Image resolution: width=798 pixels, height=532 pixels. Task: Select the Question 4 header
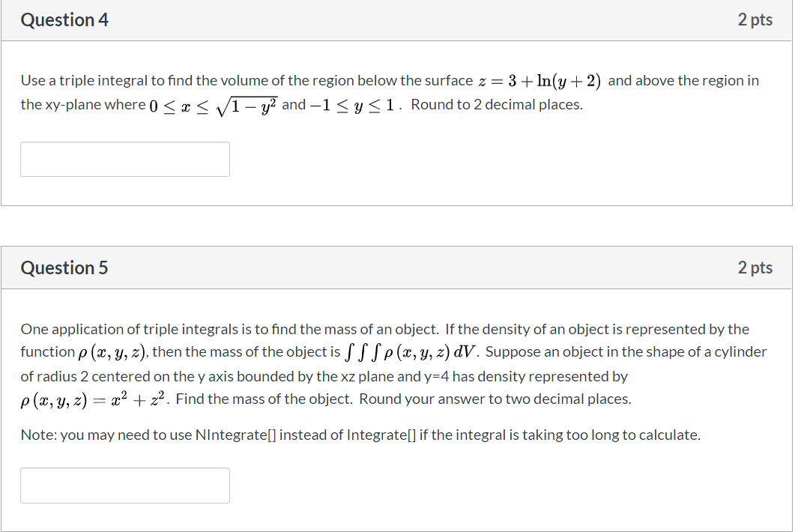point(64,20)
